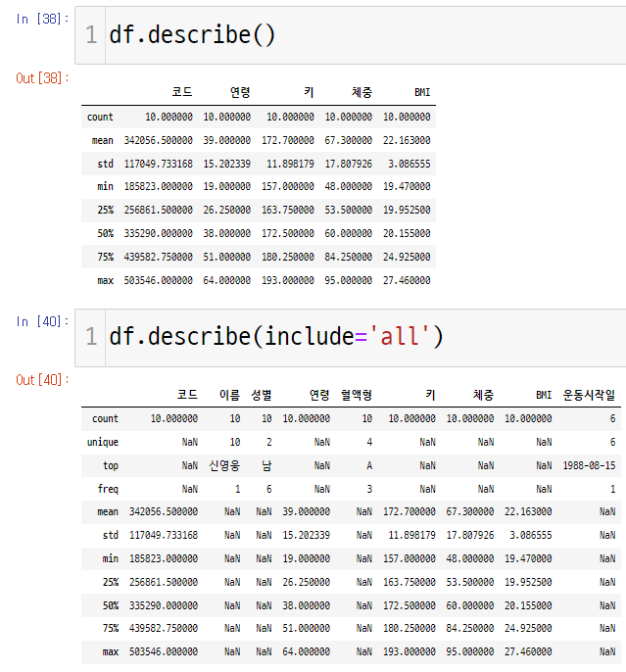Click the top row label
The width and height of the screenshot is (626, 672).
[x=111, y=466]
